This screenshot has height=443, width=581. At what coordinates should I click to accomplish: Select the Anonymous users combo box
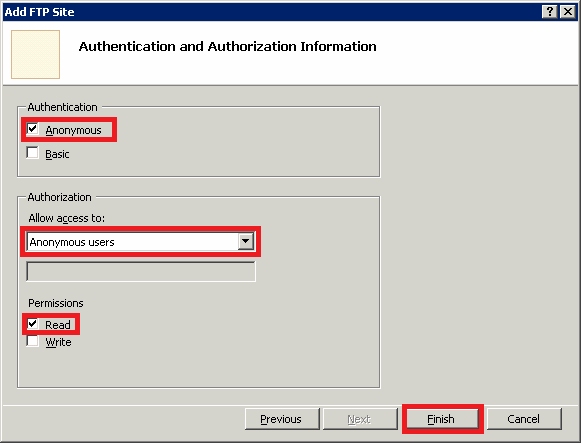pyautogui.click(x=140, y=242)
